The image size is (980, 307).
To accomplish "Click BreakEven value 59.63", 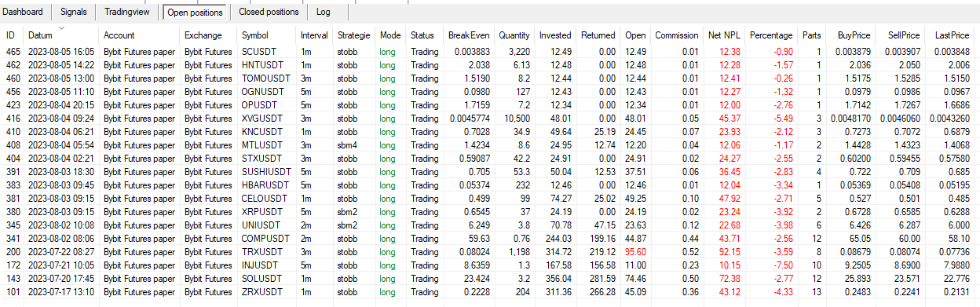I will point(479,238).
